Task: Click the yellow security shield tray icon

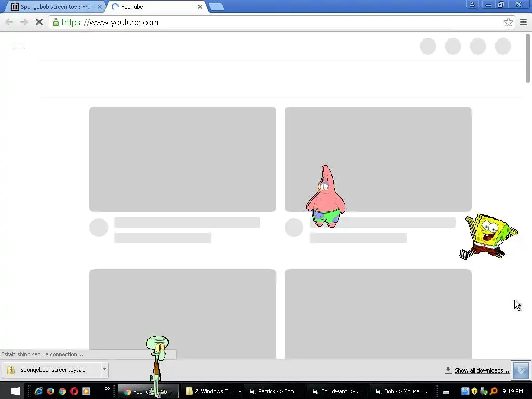Action: [x=474, y=391]
